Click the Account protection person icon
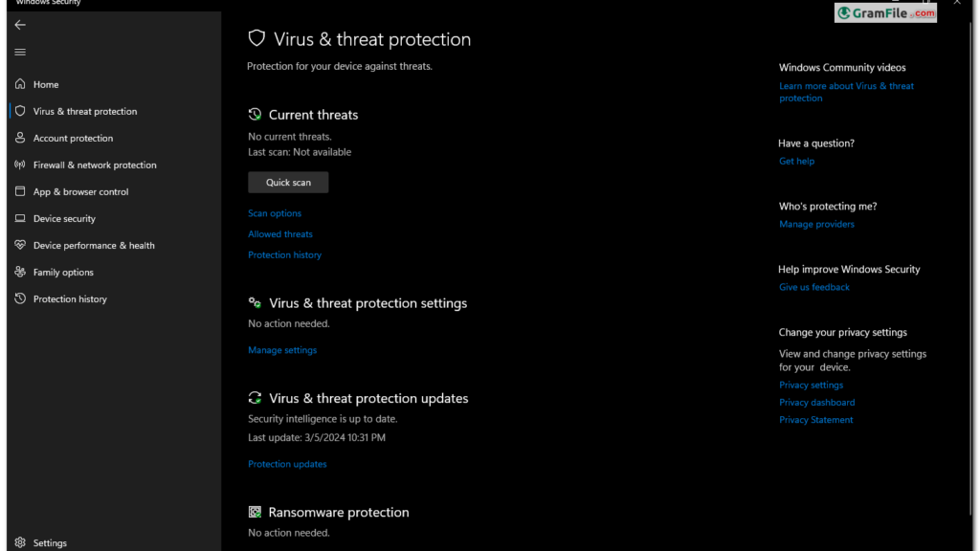 [20, 138]
